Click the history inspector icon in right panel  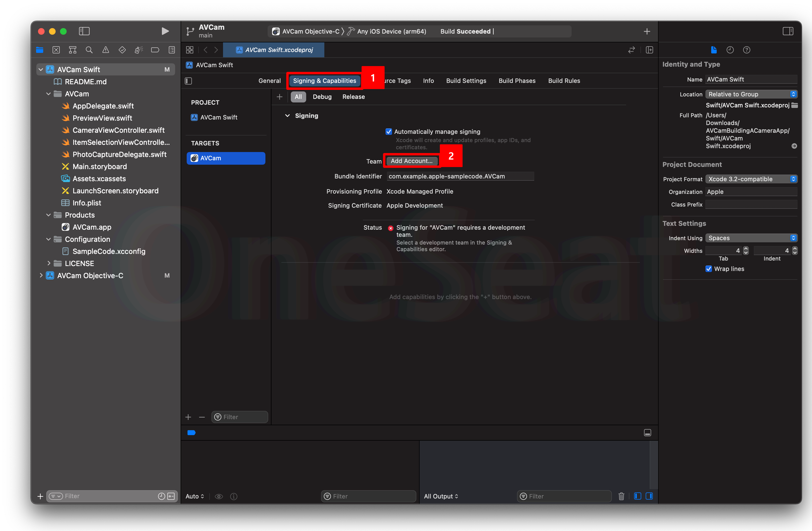(728, 50)
